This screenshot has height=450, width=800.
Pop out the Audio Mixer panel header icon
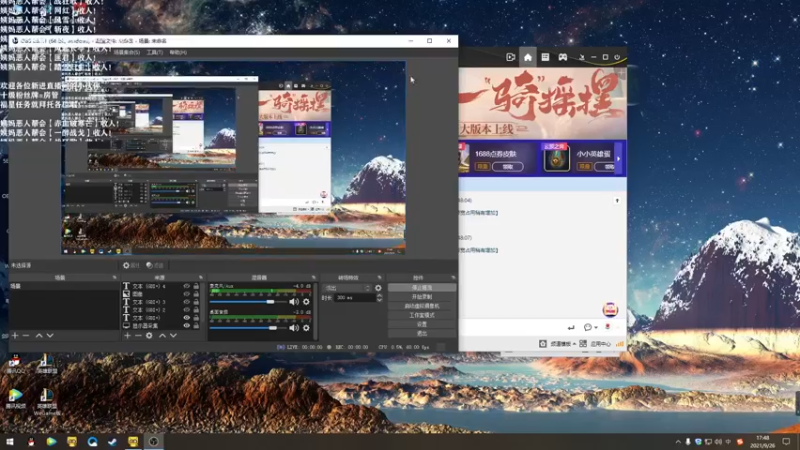tap(313, 277)
